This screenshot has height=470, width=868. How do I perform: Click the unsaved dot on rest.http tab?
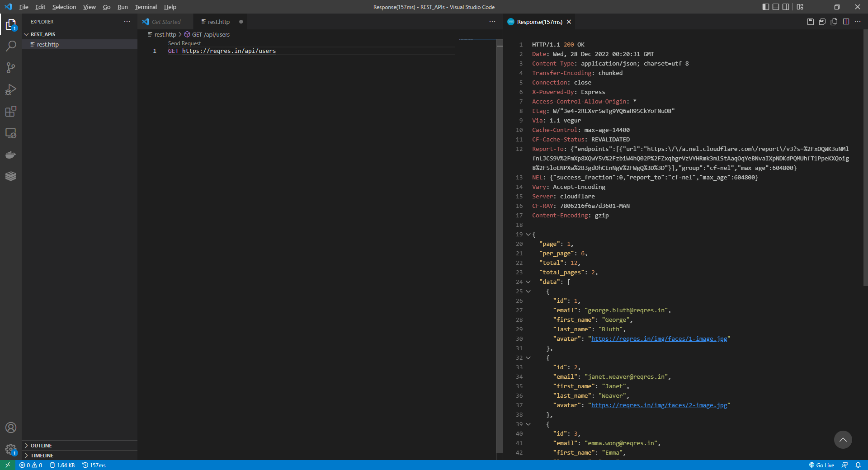tap(241, 22)
